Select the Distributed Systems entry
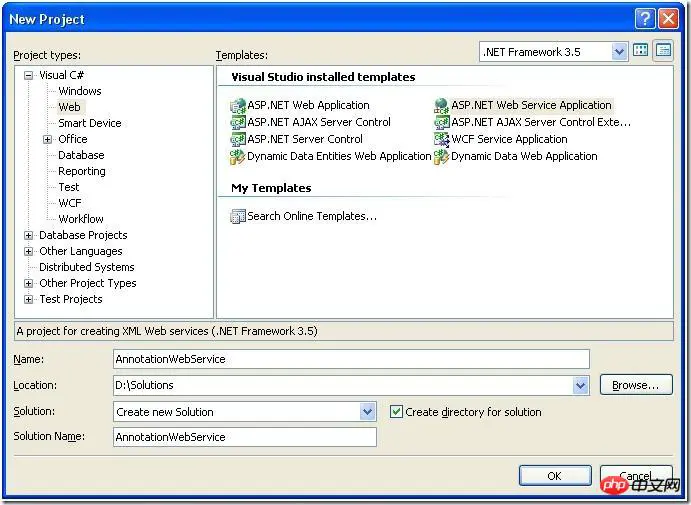The image size is (691, 505). coord(87,267)
